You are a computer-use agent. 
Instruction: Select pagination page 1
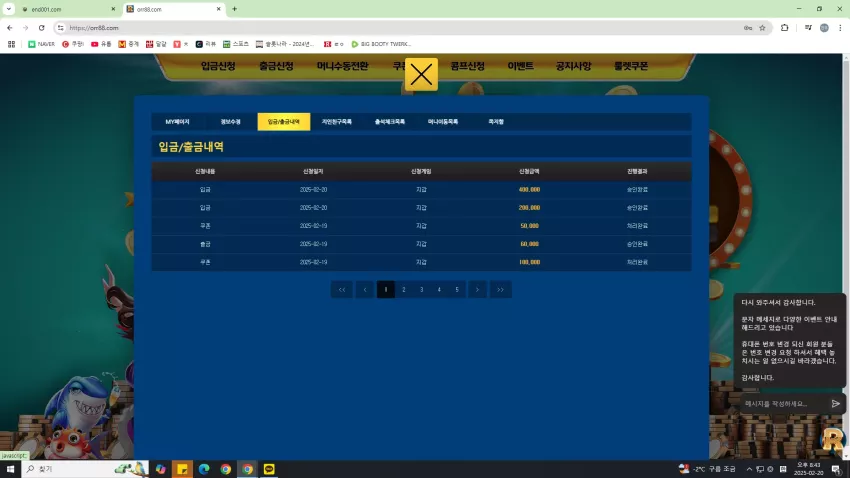click(x=385, y=289)
